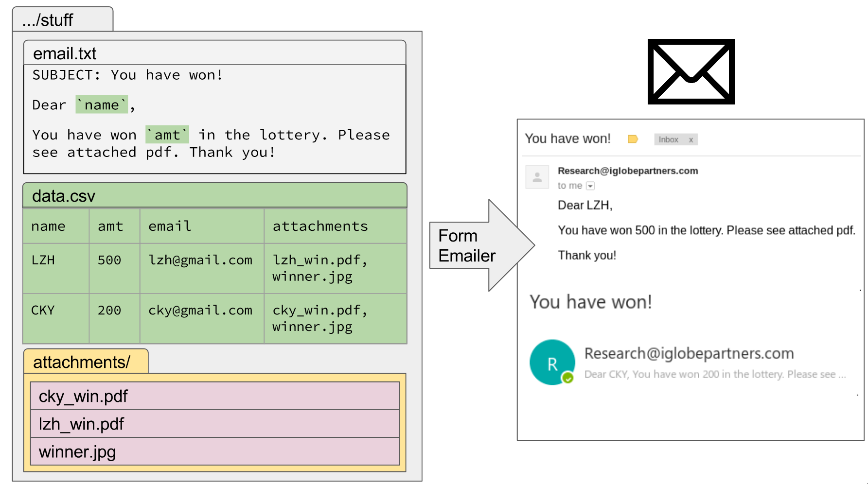868x484 pixels.
Task: Open the attachments/ folder tab
Action: point(86,362)
